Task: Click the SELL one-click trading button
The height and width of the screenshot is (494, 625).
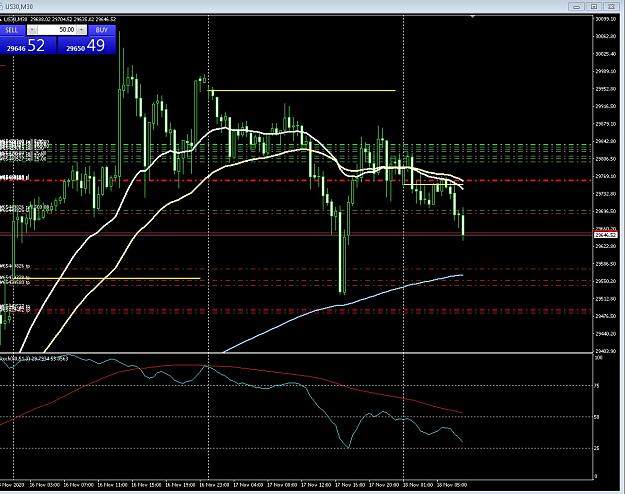Action: coord(12,30)
